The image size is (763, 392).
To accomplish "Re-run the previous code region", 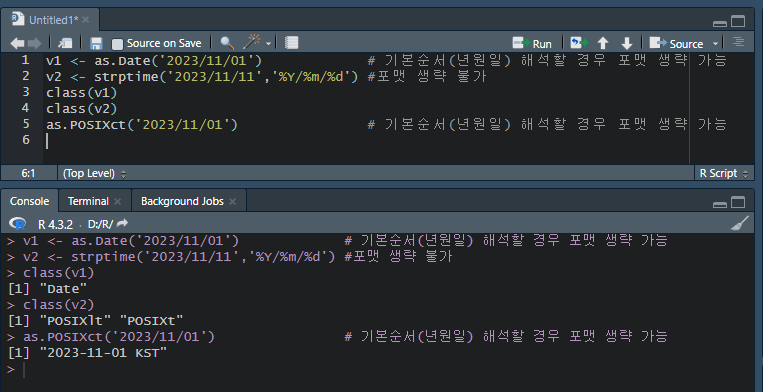I will (x=579, y=43).
